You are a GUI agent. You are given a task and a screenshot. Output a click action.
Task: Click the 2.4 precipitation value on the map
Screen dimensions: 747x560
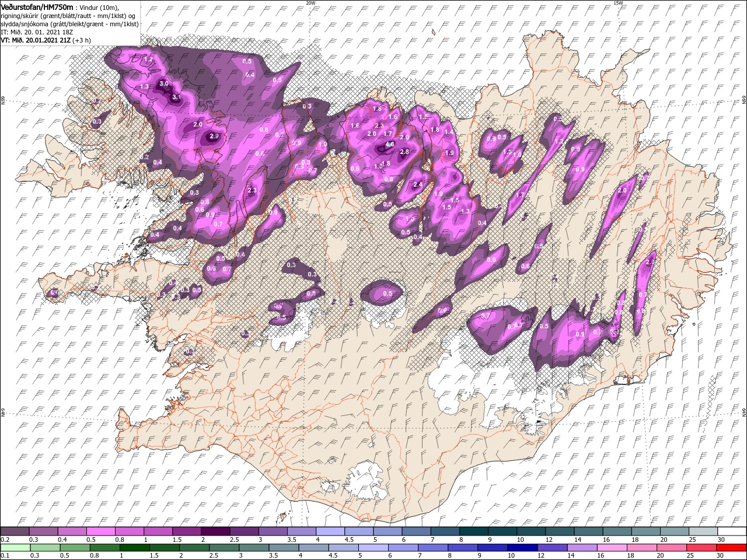(x=417, y=185)
